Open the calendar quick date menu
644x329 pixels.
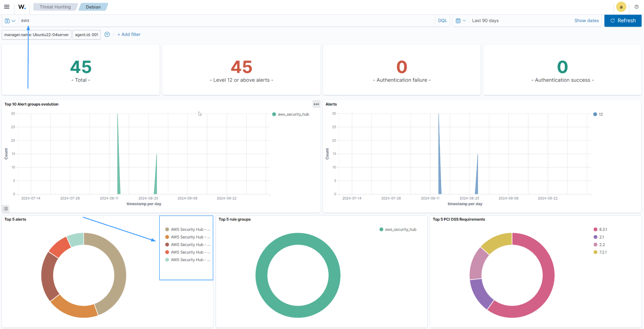460,21
